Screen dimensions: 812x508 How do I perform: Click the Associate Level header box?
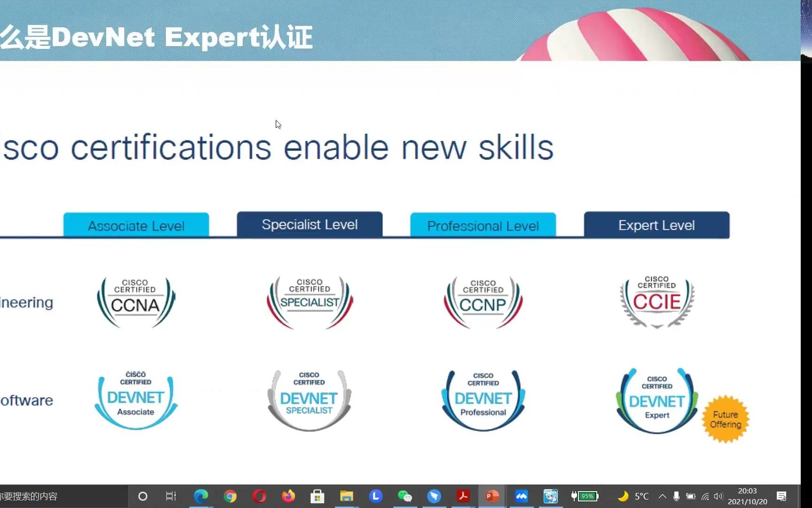(x=136, y=225)
